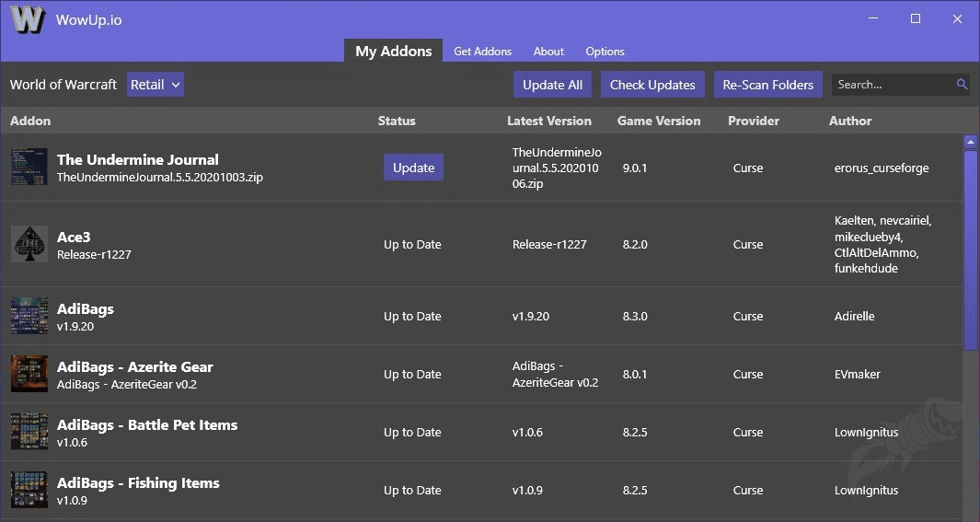
Task: Sort by the Status column header
Action: point(397,121)
